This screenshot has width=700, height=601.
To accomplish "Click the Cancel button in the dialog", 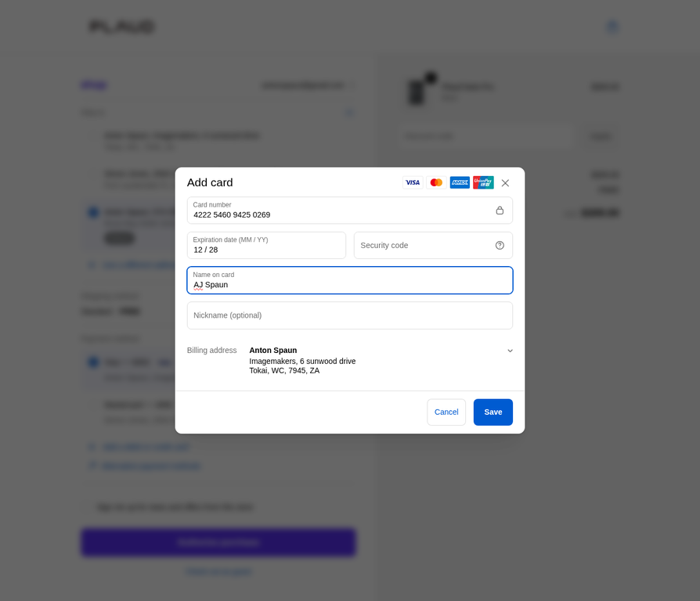I will coord(446,412).
